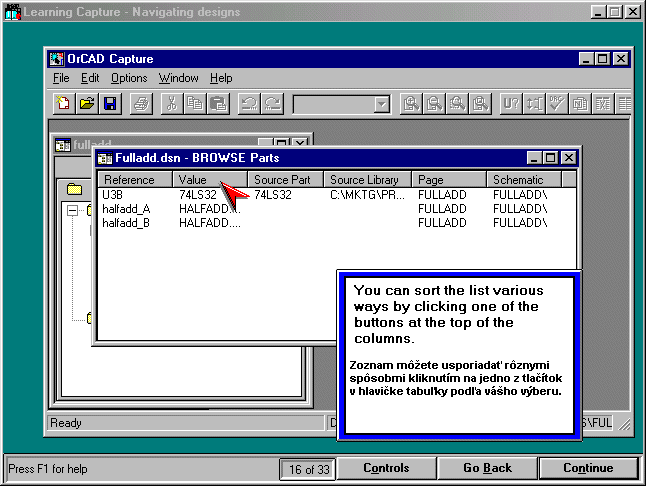646x486 pixels.
Task: Click the New document toolbar icon
Action: [63, 103]
